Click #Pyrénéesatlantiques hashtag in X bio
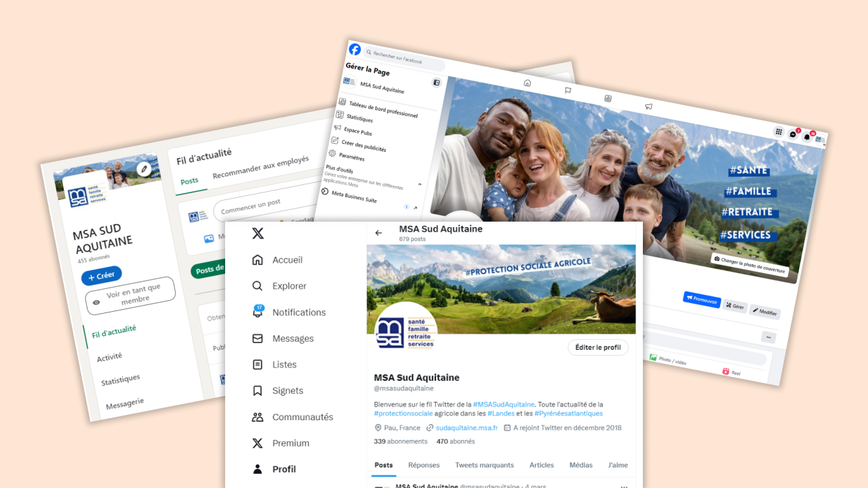The image size is (868, 488). click(x=568, y=413)
